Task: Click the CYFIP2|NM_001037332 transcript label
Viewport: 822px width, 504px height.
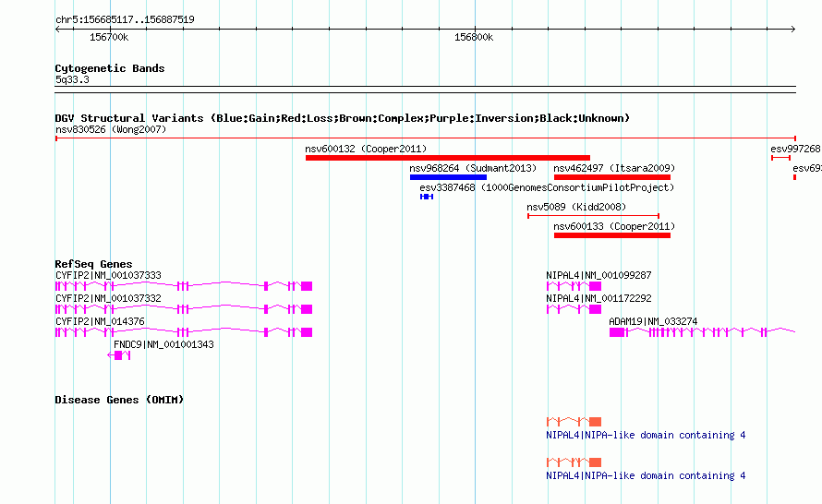Action: (108, 298)
